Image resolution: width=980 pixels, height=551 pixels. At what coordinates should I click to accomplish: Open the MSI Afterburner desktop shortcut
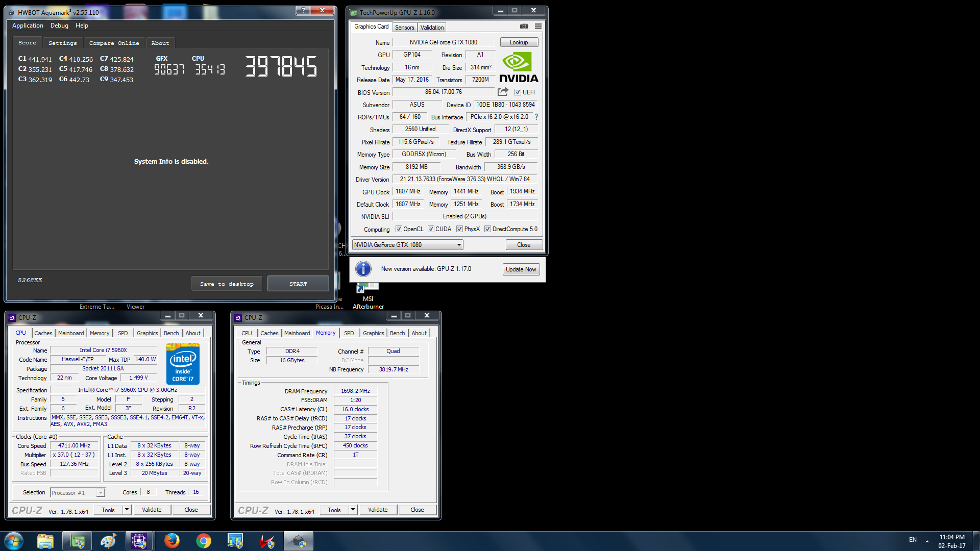point(368,296)
